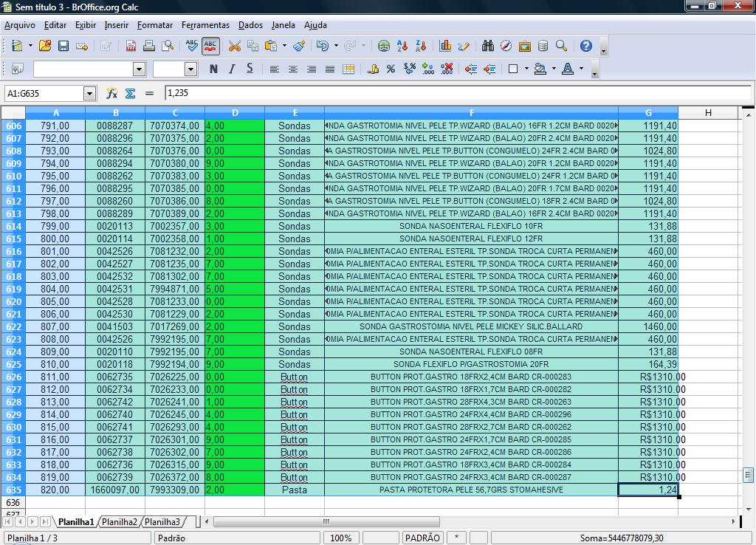Merge the selected cells

point(348,69)
